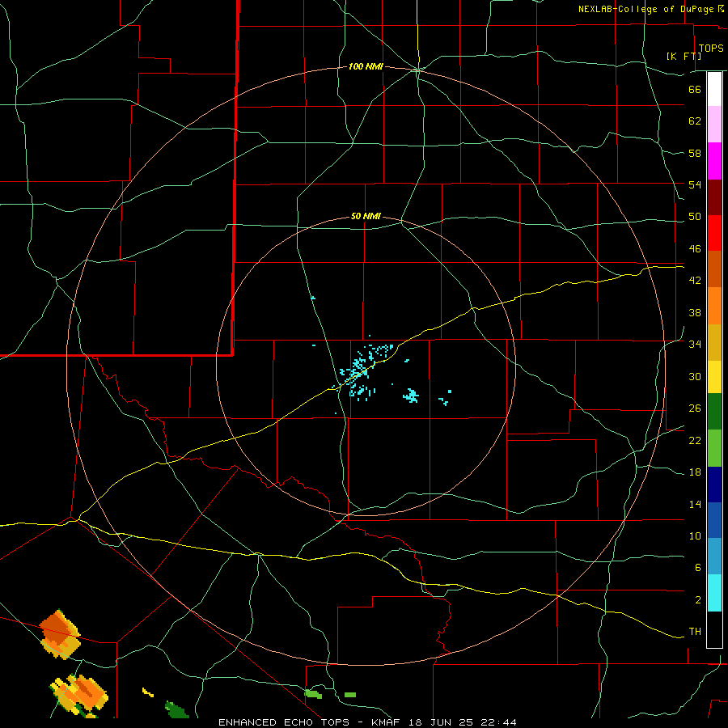
Task: Click the '30' legend value
Action: point(695,376)
